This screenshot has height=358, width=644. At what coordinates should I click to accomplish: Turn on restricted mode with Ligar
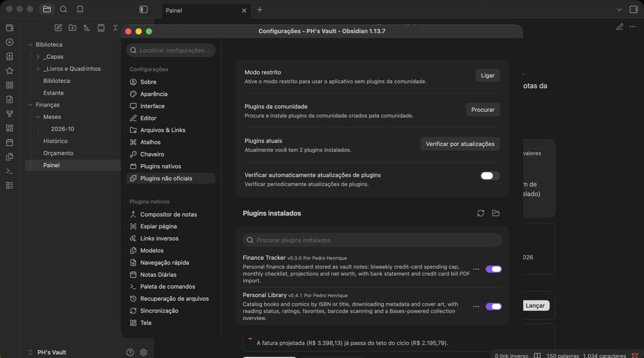488,75
